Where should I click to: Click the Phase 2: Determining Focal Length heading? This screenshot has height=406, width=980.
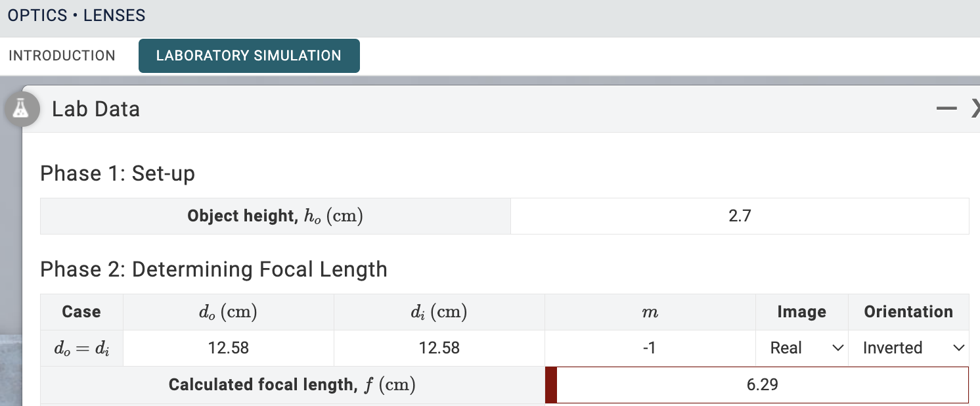(x=213, y=269)
